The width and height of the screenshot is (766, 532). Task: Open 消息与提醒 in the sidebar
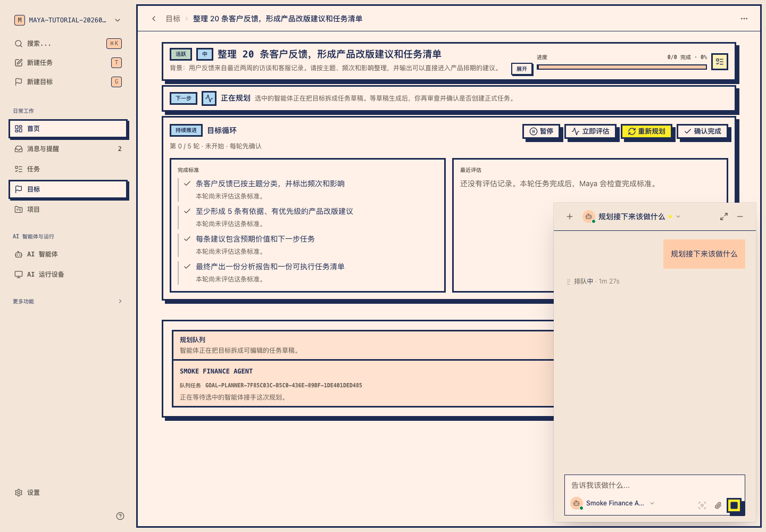coord(68,149)
